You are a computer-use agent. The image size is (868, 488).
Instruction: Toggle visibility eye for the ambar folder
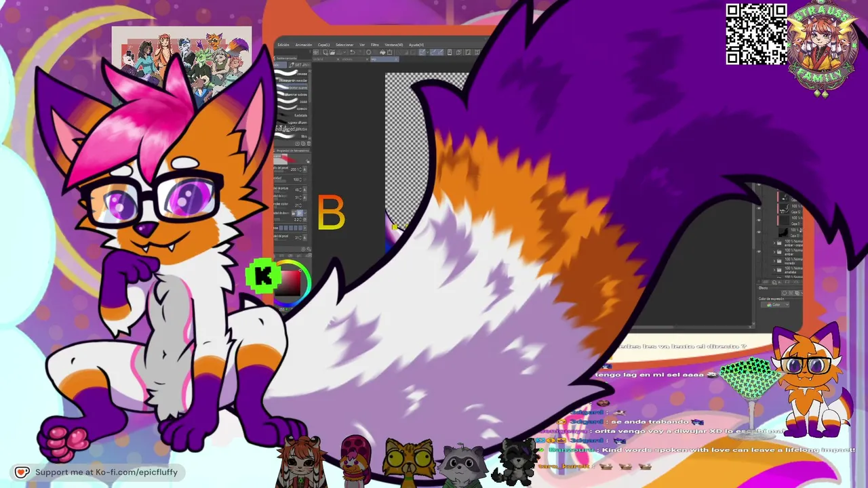[x=758, y=251]
